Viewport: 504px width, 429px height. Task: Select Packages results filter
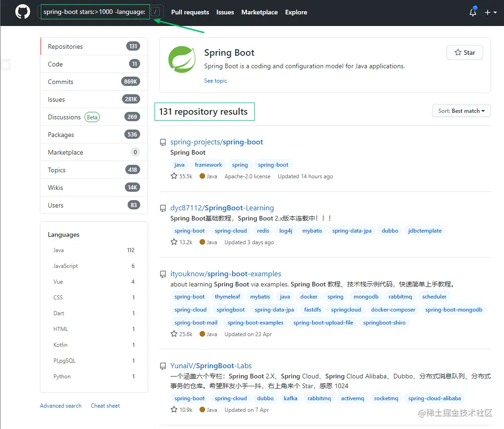pos(94,135)
